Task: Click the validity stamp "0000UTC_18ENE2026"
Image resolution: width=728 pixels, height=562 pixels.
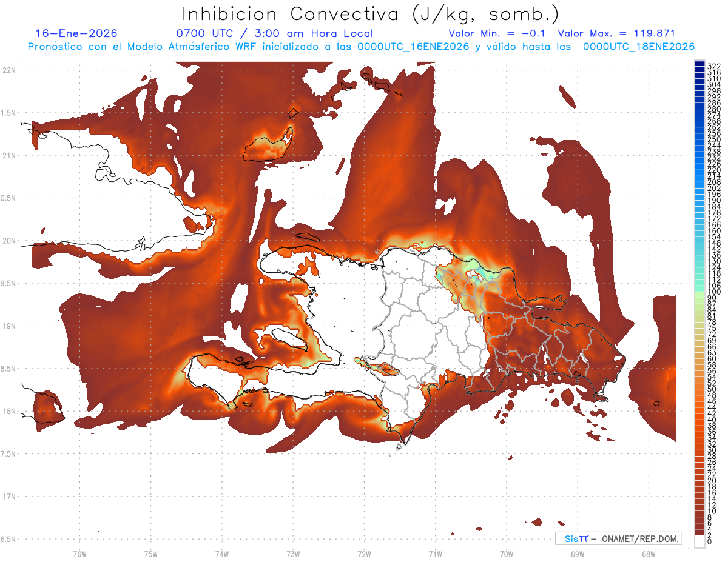Action: (639, 46)
